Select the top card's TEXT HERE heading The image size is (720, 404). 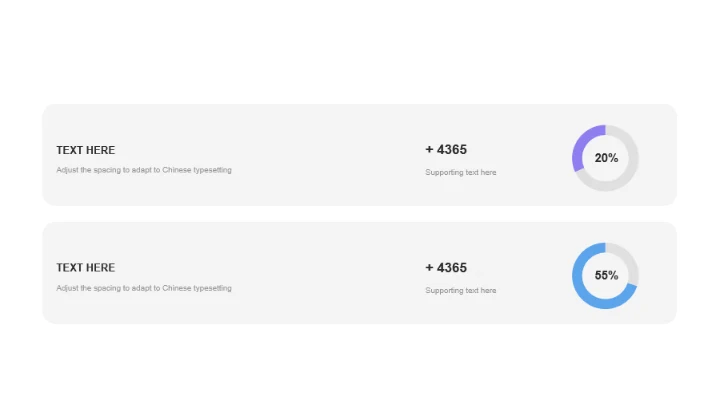(x=86, y=150)
